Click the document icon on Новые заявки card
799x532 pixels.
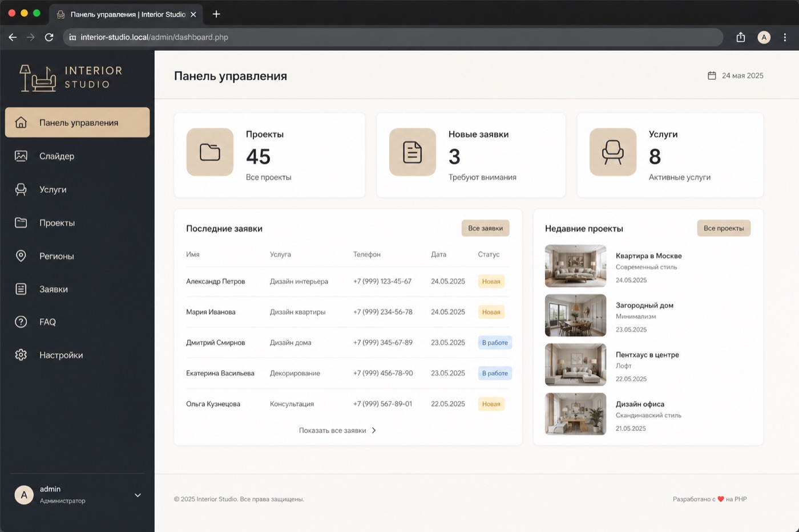pos(412,152)
